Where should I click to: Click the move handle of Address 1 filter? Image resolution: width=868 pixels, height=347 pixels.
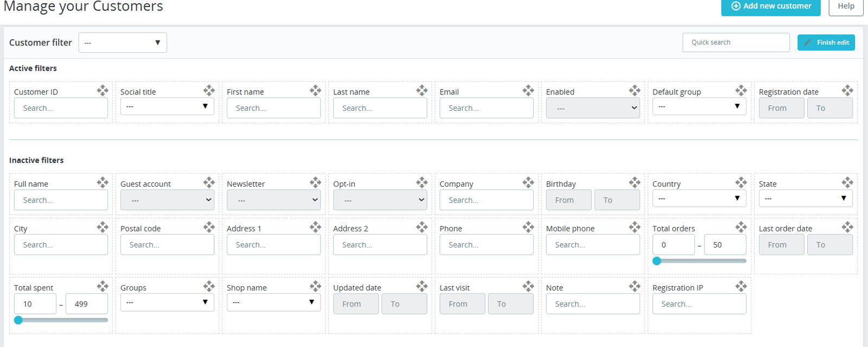tap(315, 227)
